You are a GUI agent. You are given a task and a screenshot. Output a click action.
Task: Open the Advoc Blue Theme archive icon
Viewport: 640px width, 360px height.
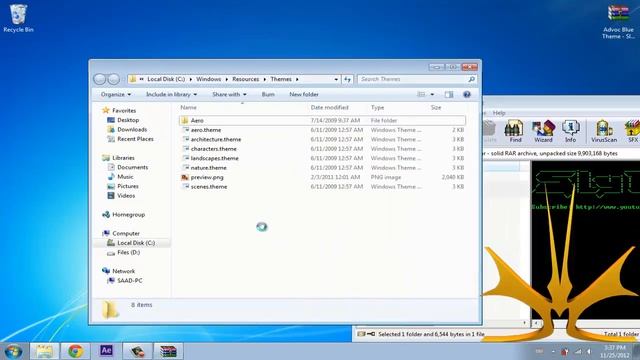[x=618, y=22]
